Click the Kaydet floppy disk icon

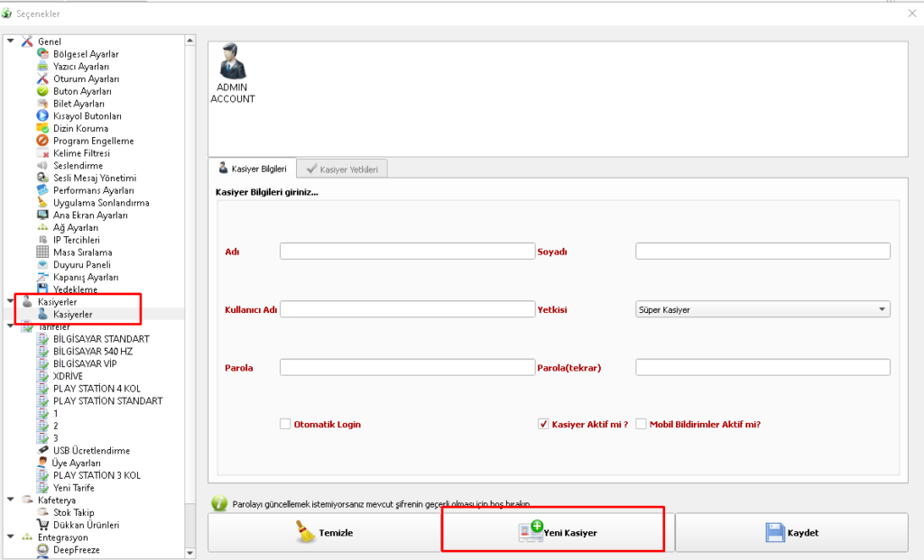point(774,532)
